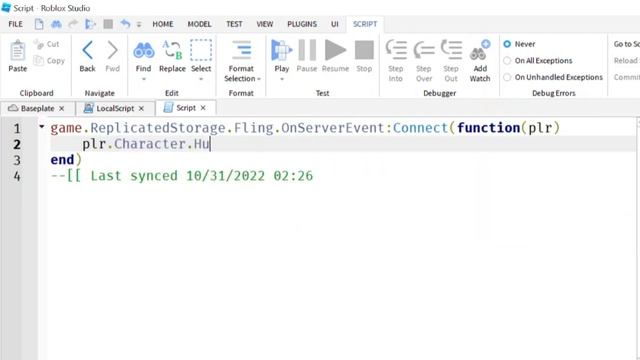Click the 'Last synced' comment line

(182, 176)
